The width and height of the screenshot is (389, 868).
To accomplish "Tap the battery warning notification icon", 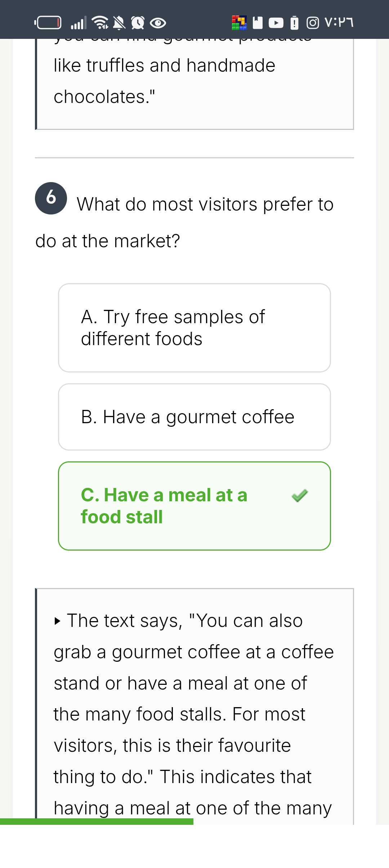I will coord(294,23).
